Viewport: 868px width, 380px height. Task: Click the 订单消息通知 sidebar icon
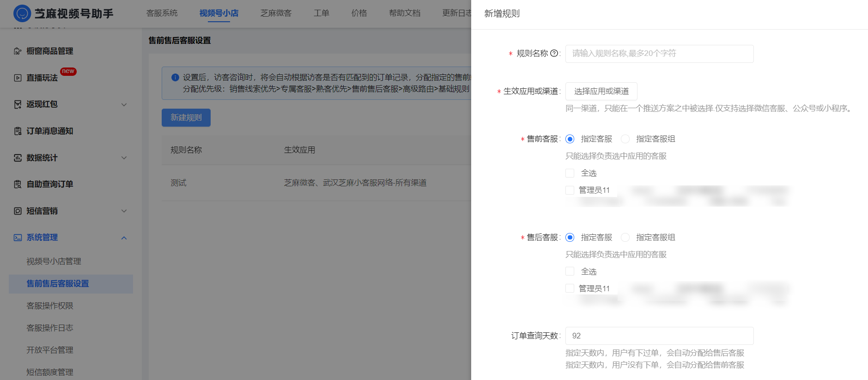point(18,131)
